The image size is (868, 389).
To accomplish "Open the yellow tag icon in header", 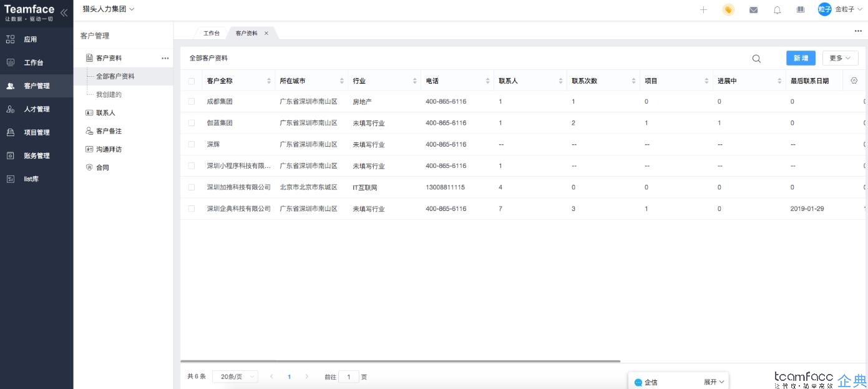I will click(728, 10).
